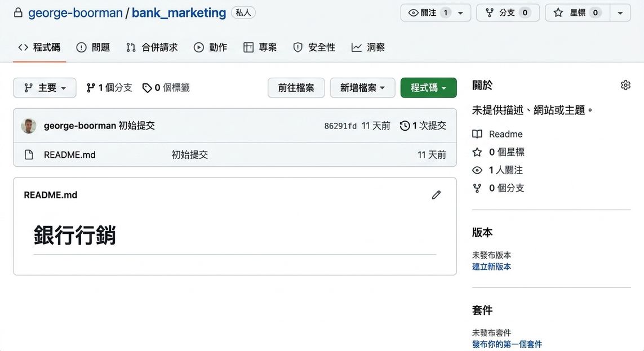Click the README.md header in preview box
Screen dimensions: 644x351
click(51, 195)
